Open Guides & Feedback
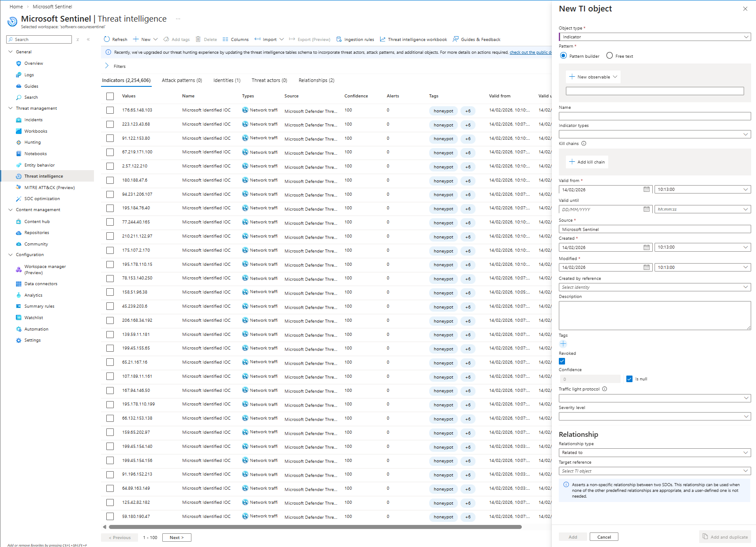The height and width of the screenshot is (547, 756). [476, 39]
